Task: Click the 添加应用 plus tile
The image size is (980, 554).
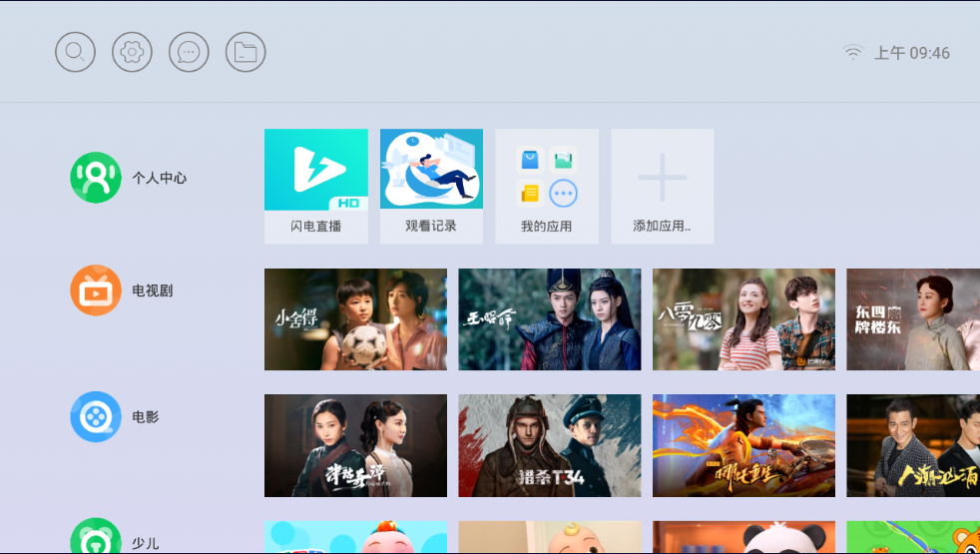Action: point(663,187)
